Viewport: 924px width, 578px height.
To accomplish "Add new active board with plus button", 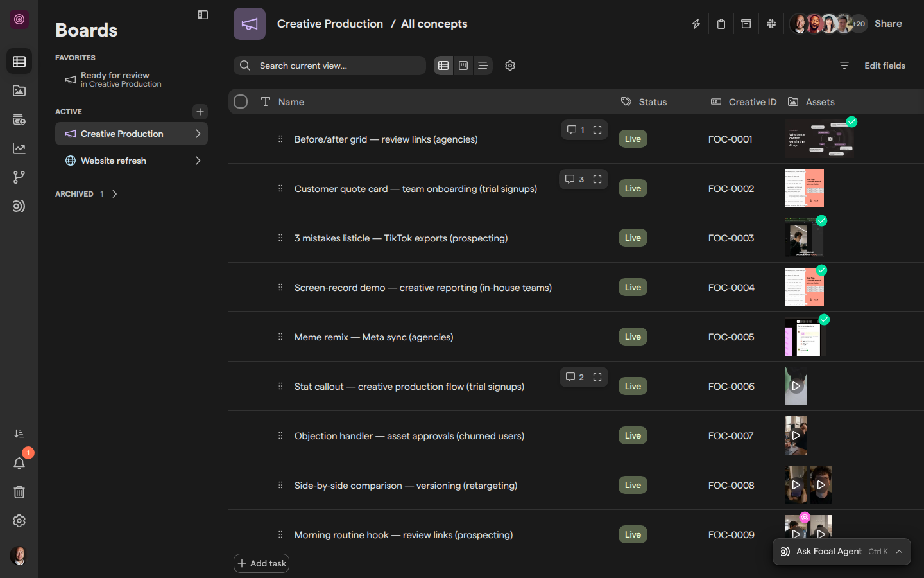I will (200, 112).
